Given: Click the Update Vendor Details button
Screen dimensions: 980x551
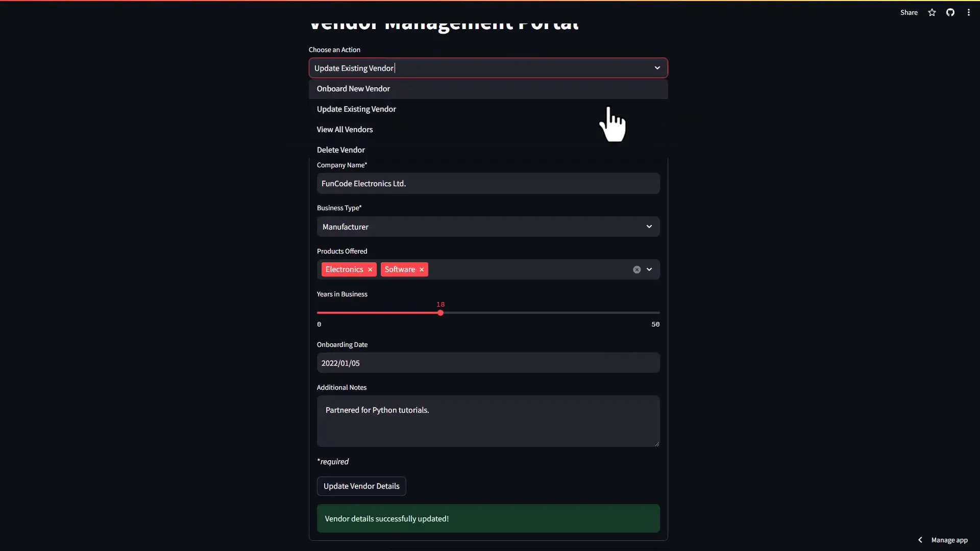Looking at the screenshot, I should click(361, 486).
